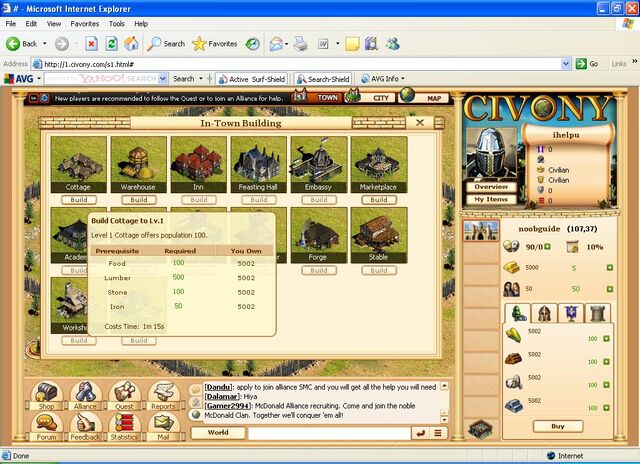Select the Inn building thumbnail
Screen dimensions: 640x464
(x=199, y=164)
